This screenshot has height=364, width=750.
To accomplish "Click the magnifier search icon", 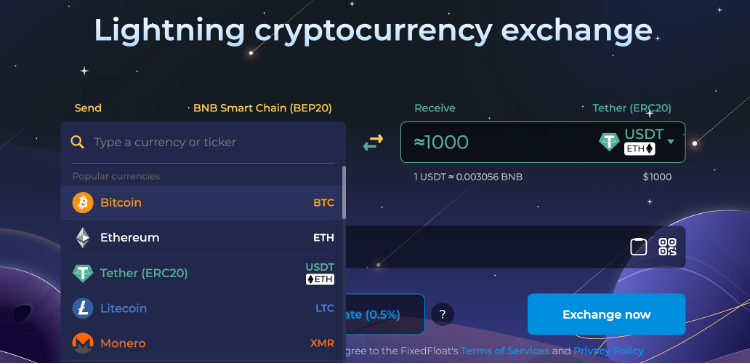I will pos(77,142).
